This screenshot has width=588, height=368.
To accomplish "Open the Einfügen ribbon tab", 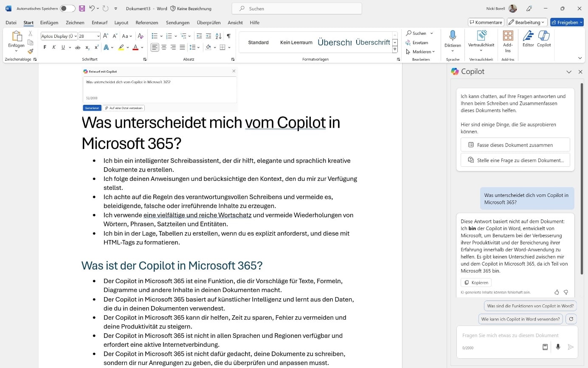I will coord(49,22).
